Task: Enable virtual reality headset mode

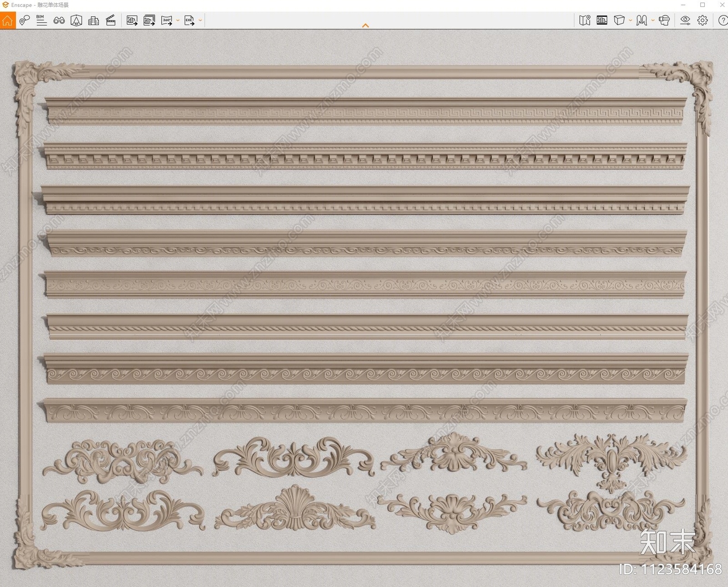Action: 664,20
